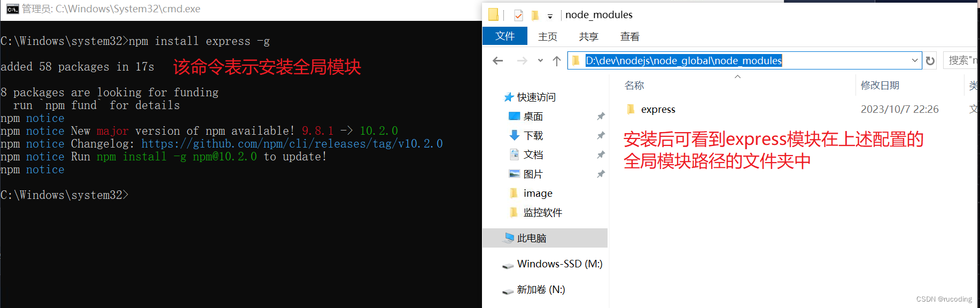Click '8 packages are looking for funding' line
980x308 pixels.
coord(110,93)
